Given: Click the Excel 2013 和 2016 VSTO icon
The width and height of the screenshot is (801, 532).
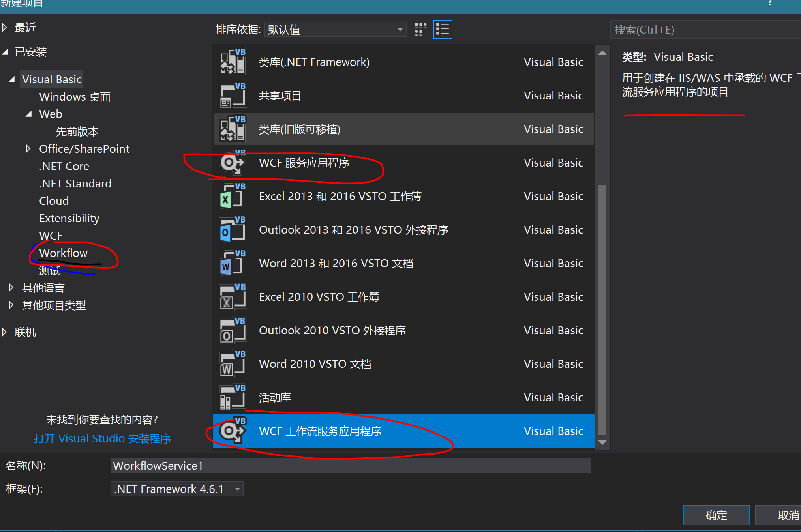Looking at the screenshot, I should coord(233,196).
